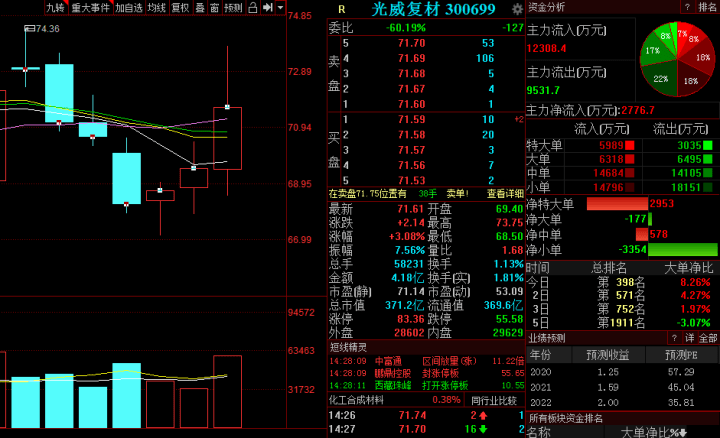
Task: Click the 74.36 high price marker icon
Action: [29, 29]
